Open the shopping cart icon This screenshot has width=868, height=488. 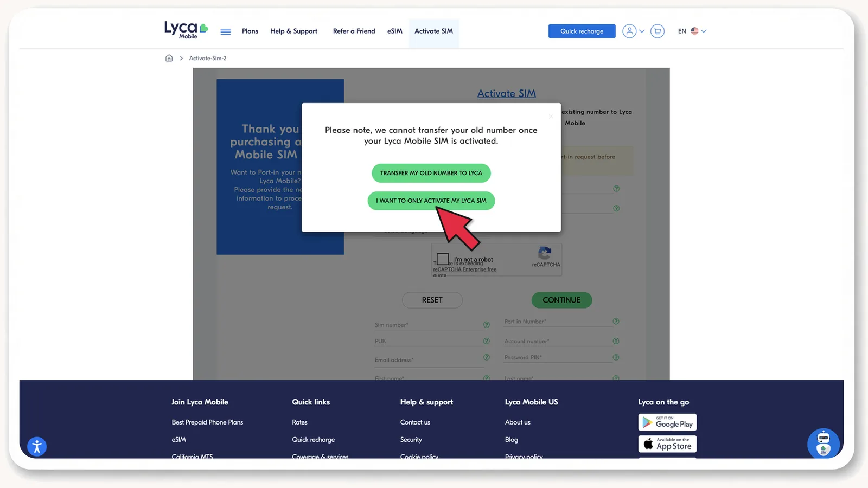(x=658, y=31)
